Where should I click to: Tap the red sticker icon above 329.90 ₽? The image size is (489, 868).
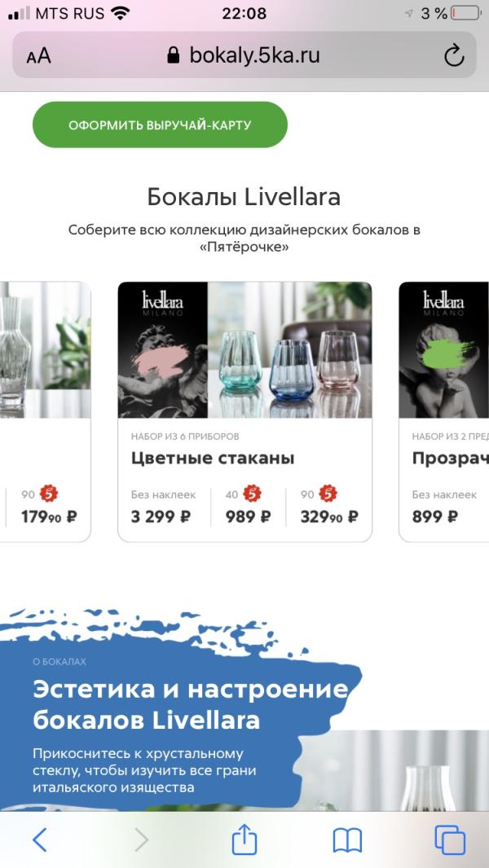[328, 493]
